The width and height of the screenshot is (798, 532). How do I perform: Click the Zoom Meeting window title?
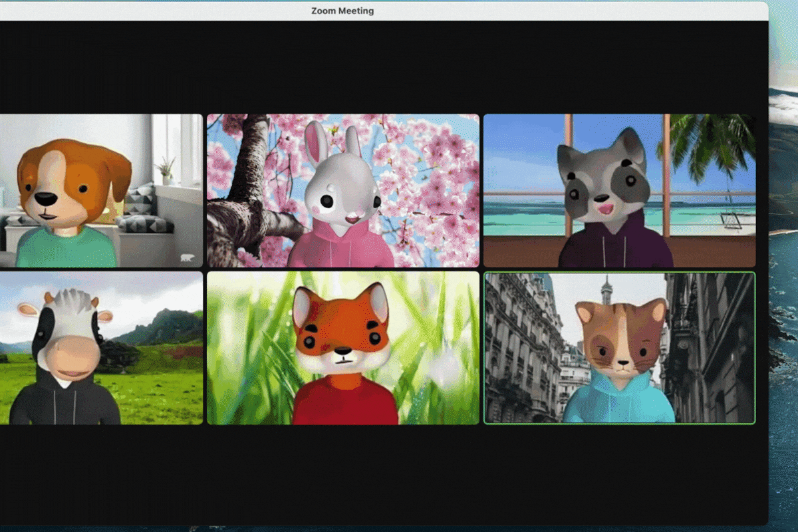tap(342, 11)
